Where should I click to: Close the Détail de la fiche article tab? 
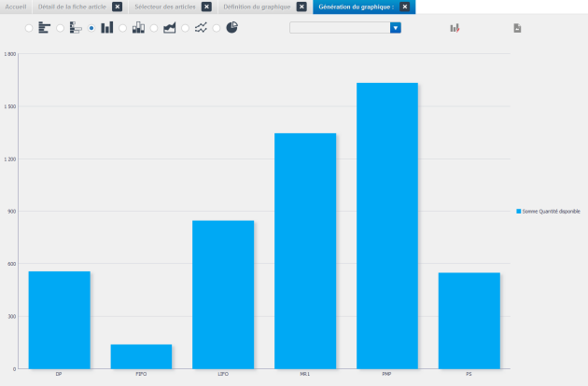coord(117,7)
